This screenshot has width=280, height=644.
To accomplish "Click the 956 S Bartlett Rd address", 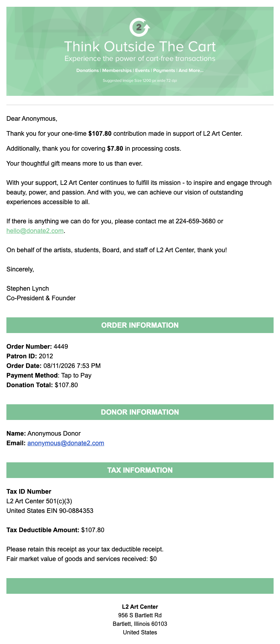I will [140, 615].
